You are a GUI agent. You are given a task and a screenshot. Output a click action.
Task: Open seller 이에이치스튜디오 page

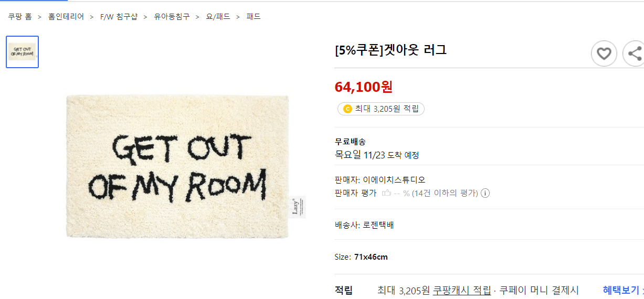(394, 180)
